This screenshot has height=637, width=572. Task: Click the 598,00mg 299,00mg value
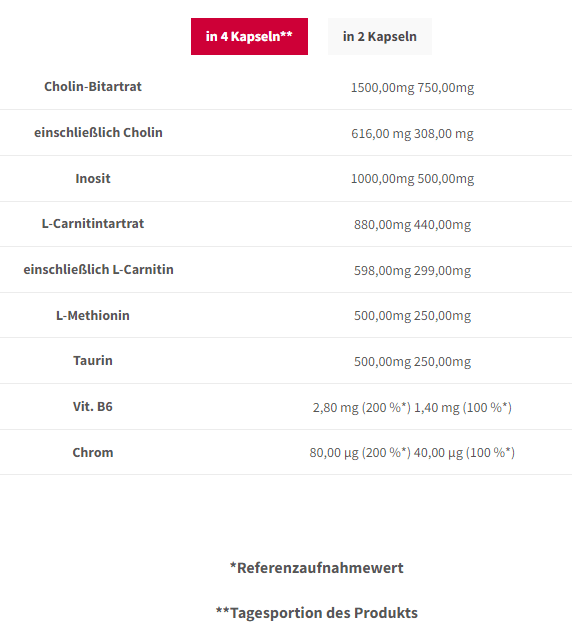click(x=412, y=270)
